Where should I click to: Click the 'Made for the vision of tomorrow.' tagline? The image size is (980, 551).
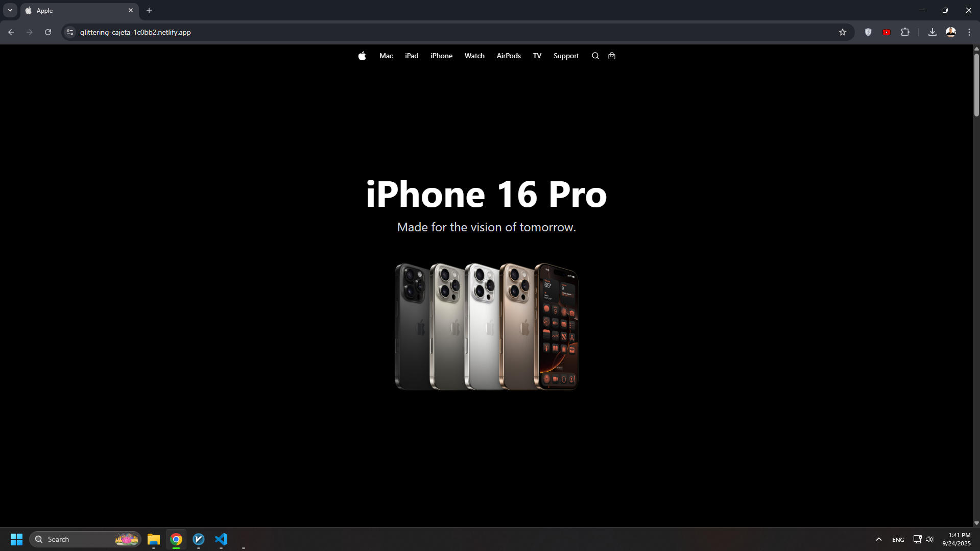point(487,227)
